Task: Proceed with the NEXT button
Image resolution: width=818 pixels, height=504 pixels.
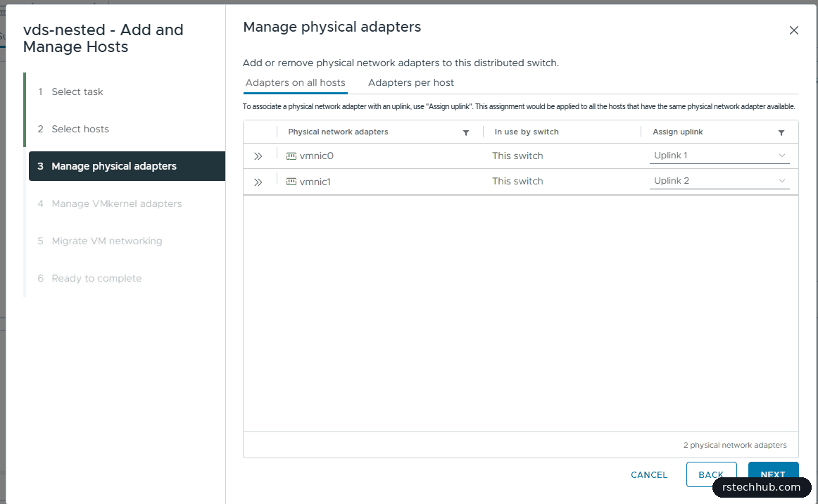Action: 773,474
